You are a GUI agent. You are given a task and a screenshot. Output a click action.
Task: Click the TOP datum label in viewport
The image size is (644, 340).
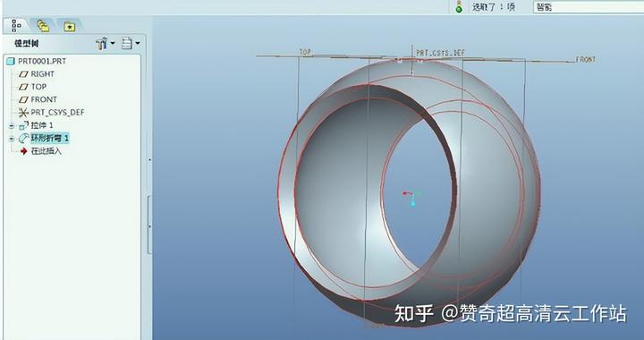(x=305, y=52)
